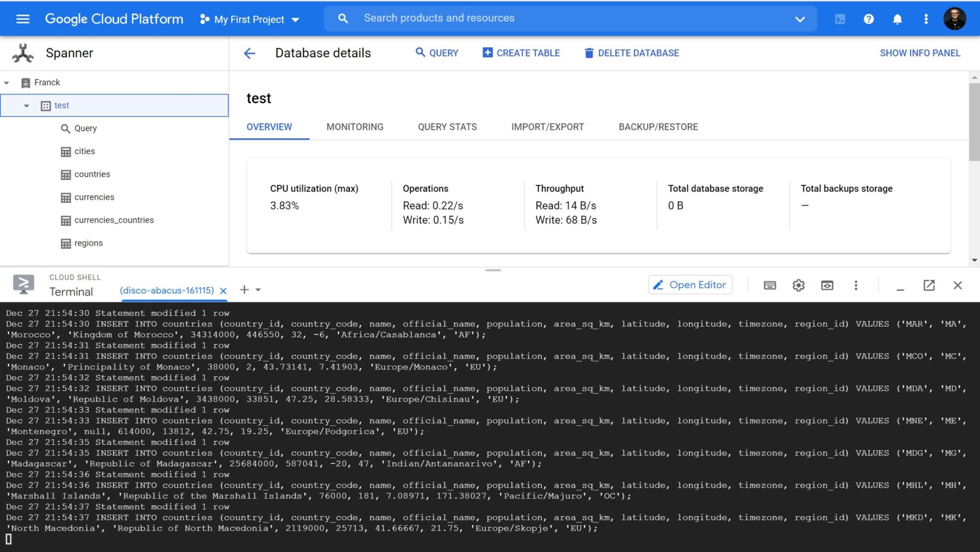Select the test database in tree

pyautogui.click(x=114, y=105)
